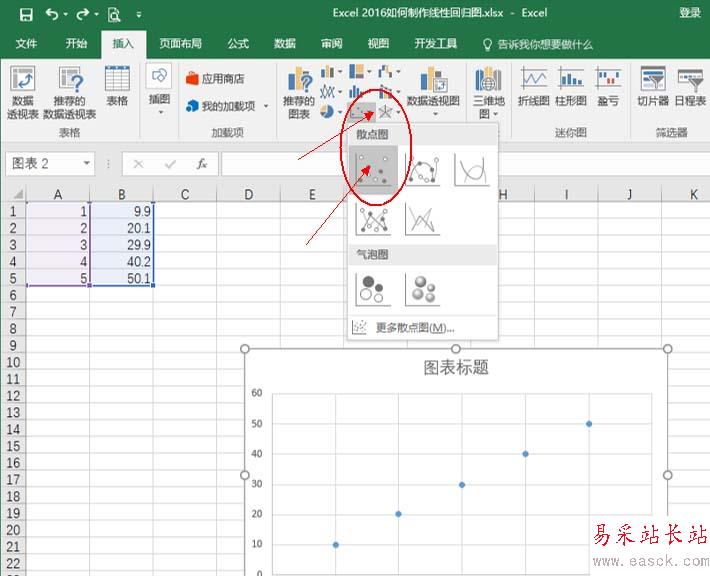Open the 三维地图 3D map button
710x576 pixels.
pos(488,93)
